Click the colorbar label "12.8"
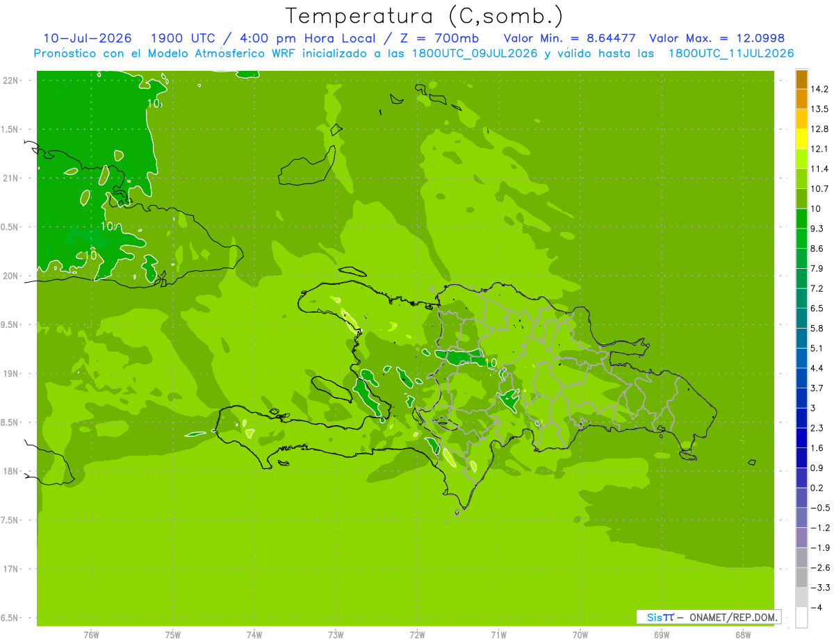The width and height of the screenshot is (834, 644). 819,129
